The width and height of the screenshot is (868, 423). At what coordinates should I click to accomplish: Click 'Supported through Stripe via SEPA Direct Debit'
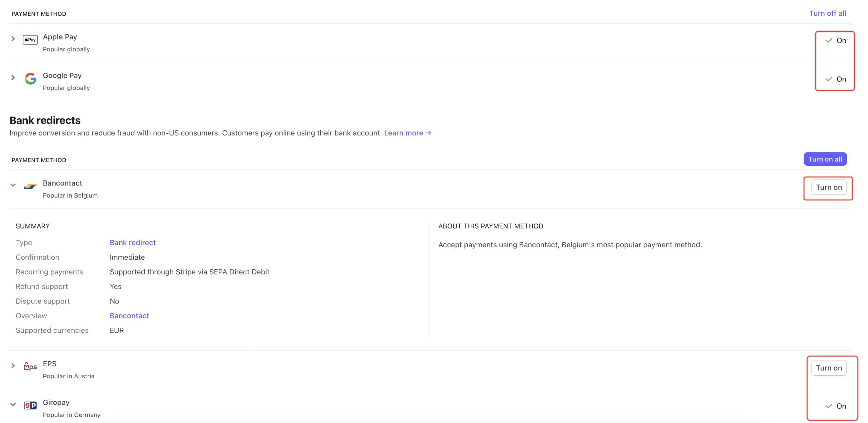pyautogui.click(x=189, y=272)
